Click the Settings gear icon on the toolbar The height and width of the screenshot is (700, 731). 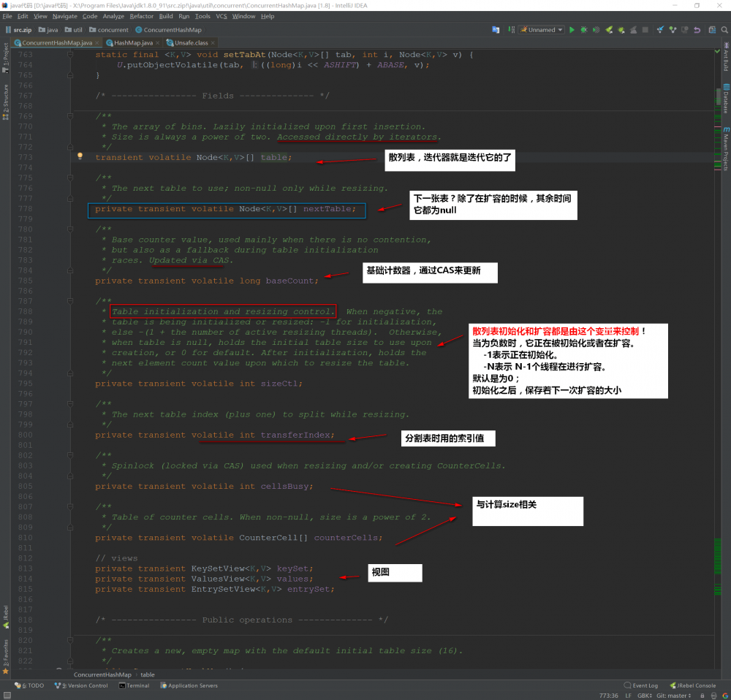pyautogui.click(x=711, y=30)
